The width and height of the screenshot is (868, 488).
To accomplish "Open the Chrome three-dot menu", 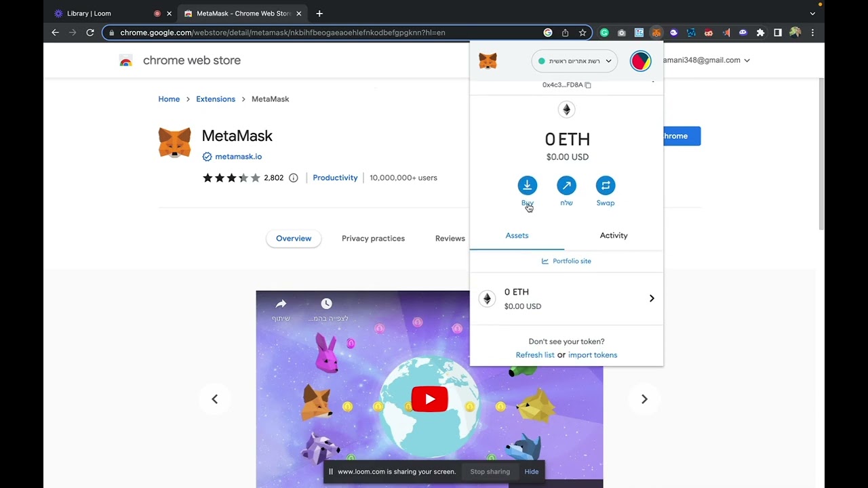I will point(812,33).
